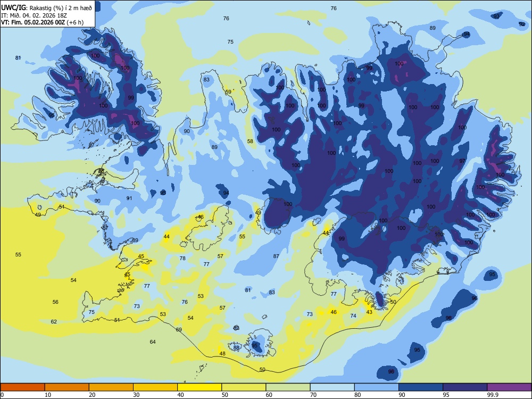Click the orange 10–20 legend swatch
532x399 pixels.
click(x=67, y=387)
